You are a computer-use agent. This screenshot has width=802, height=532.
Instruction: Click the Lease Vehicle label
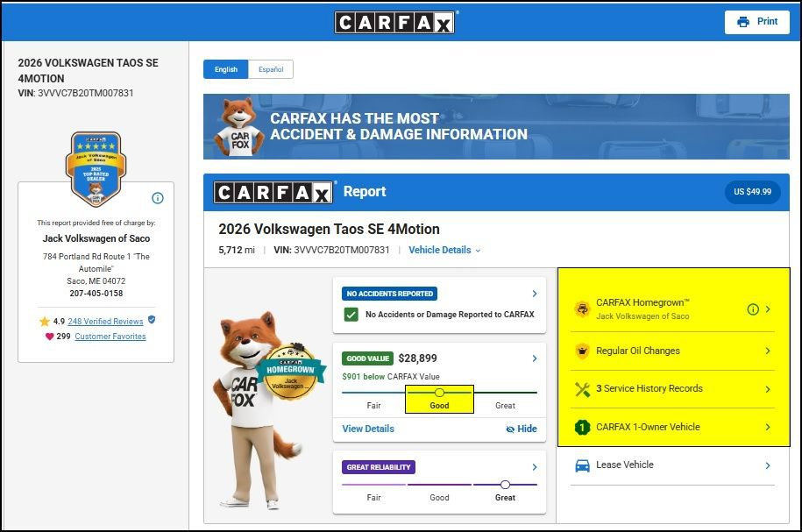point(625,465)
